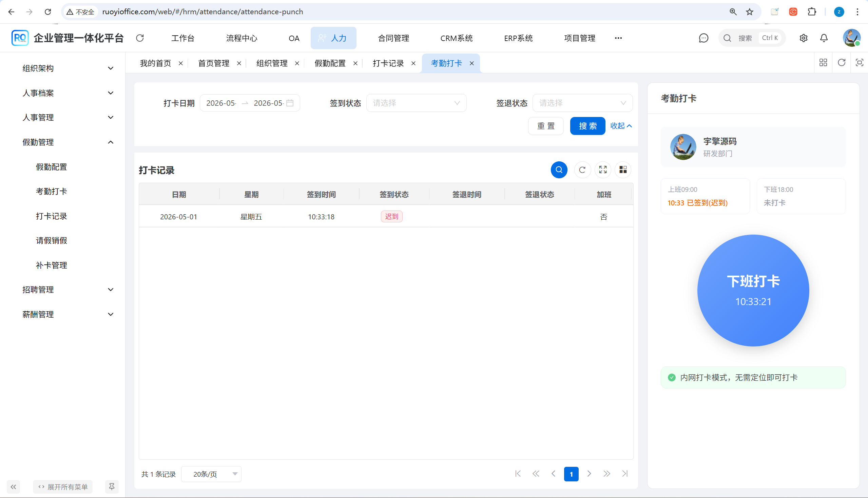Click the 下班18:00 未打卡 card

801,196
